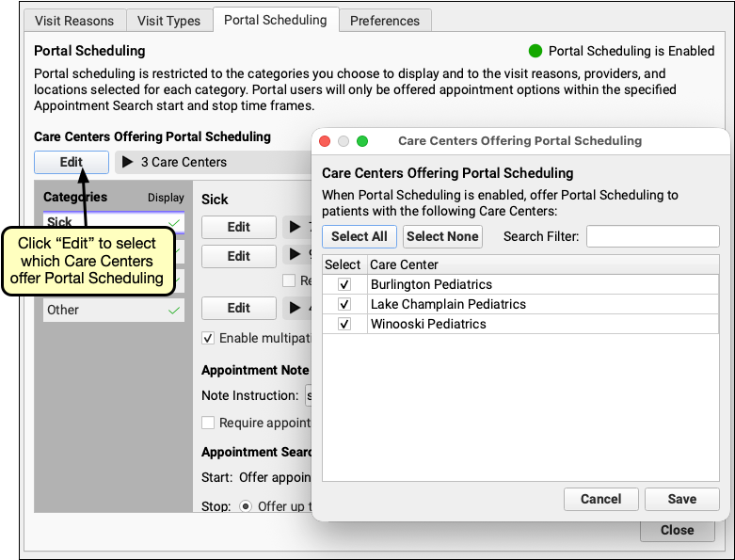Save the care center selection

coord(681,499)
